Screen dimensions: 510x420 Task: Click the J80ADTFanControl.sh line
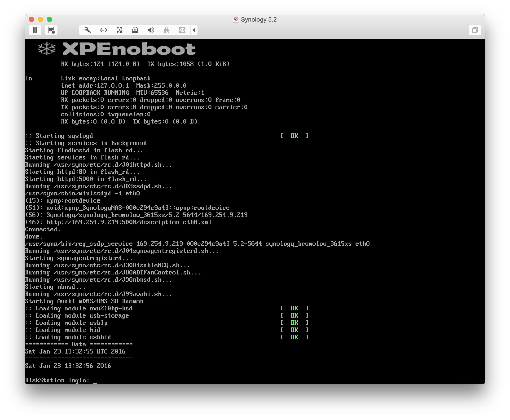pyautogui.click(x=113, y=272)
